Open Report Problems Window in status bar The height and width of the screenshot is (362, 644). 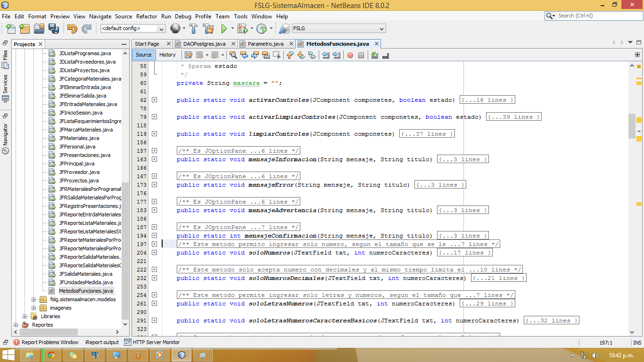[46, 342]
